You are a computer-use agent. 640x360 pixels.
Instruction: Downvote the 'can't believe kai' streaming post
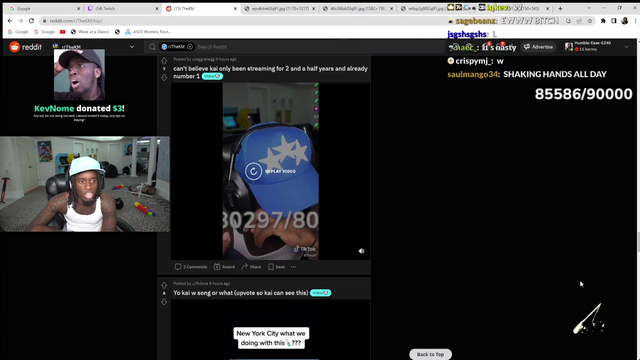pos(164,77)
